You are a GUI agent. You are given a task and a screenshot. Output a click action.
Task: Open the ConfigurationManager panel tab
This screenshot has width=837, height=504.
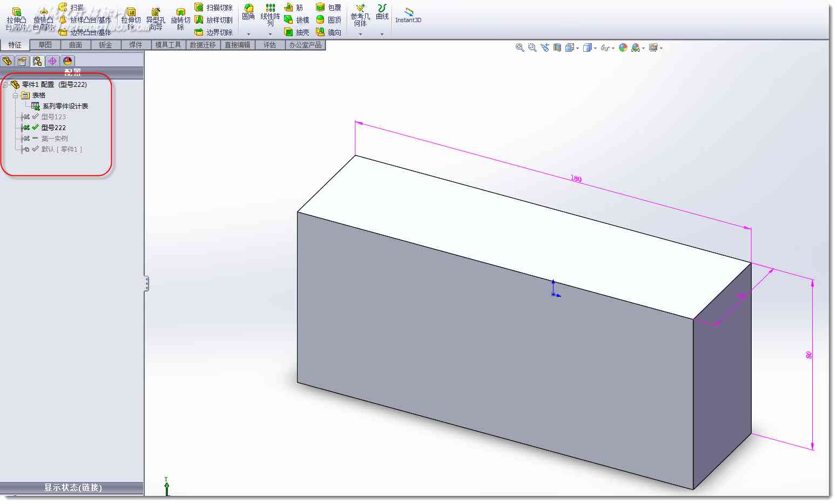(37, 61)
